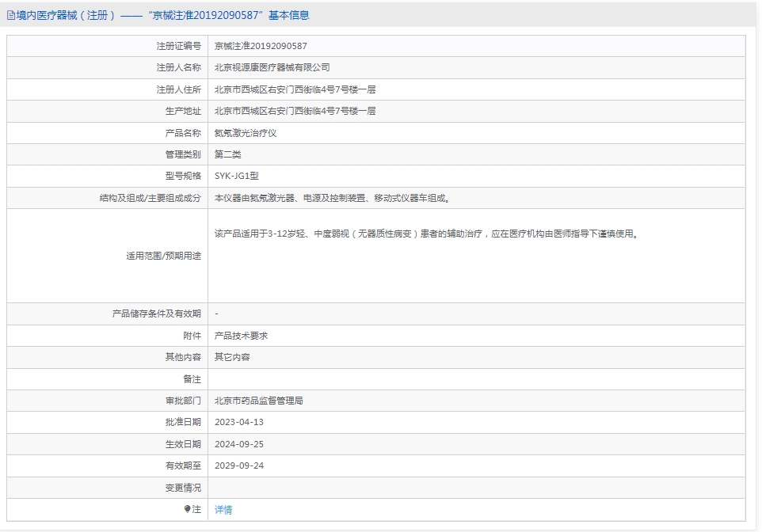Click the management category 第二类

pyautogui.click(x=228, y=154)
